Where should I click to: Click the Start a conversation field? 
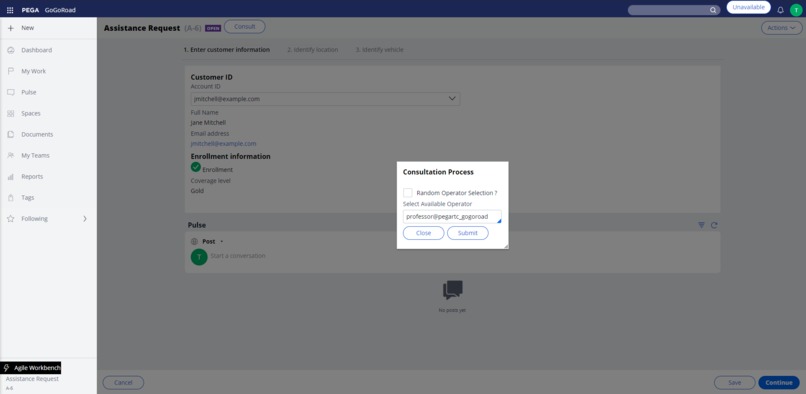click(238, 256)
